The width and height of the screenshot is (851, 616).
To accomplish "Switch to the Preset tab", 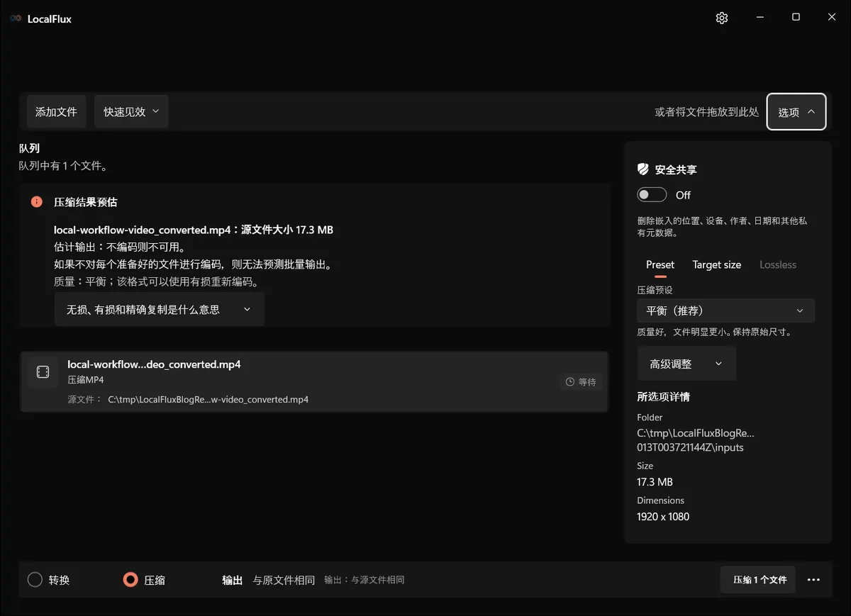I will (x=660, y=265).
